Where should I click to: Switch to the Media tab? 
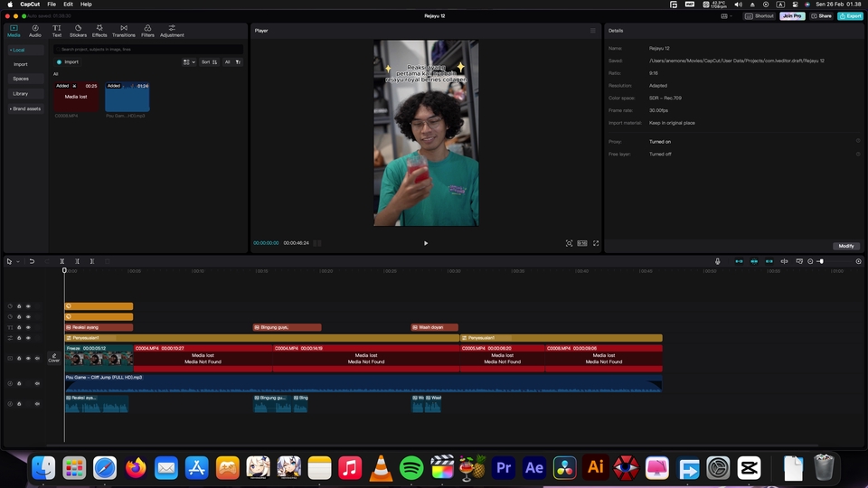[14, 31]
